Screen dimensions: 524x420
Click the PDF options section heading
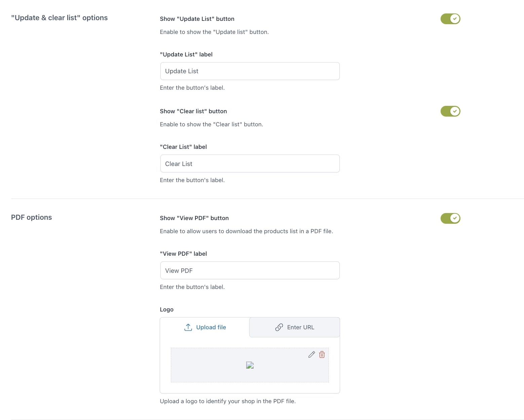click(x=31, y=217)
